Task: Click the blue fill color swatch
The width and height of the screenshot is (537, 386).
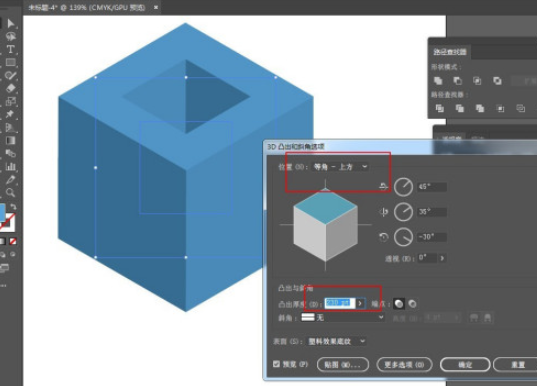Action: coord(2,212)
